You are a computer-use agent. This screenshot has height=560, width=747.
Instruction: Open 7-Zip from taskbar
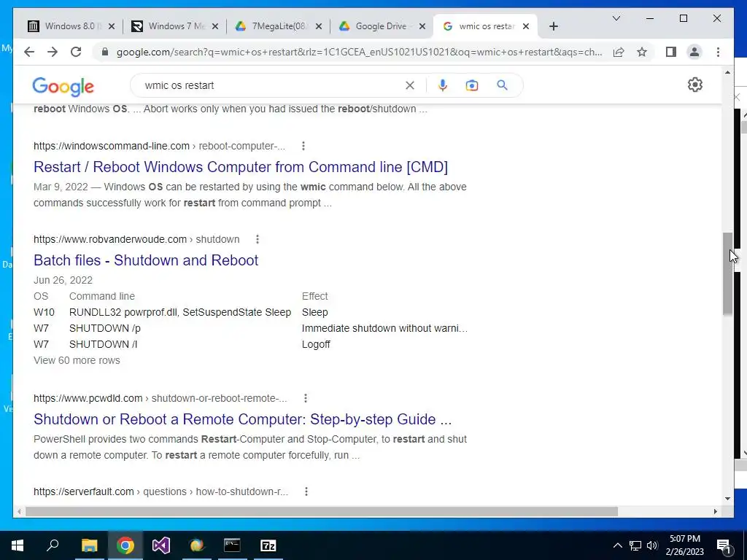[x=268, y=545]
